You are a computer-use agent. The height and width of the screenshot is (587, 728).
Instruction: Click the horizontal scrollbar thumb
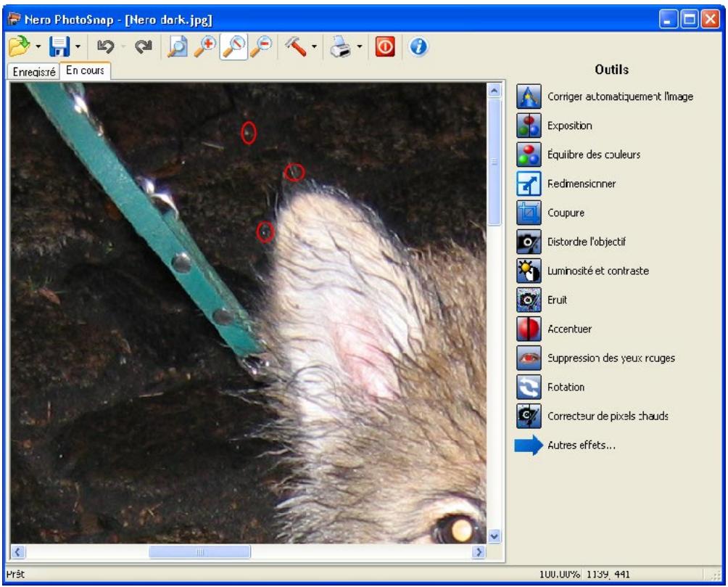pos(199,551)
